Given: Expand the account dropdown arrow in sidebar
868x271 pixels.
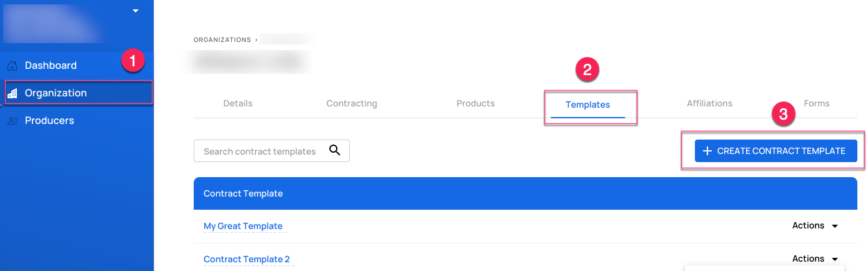Looking at the screenshot, I should tap(136, 11).
